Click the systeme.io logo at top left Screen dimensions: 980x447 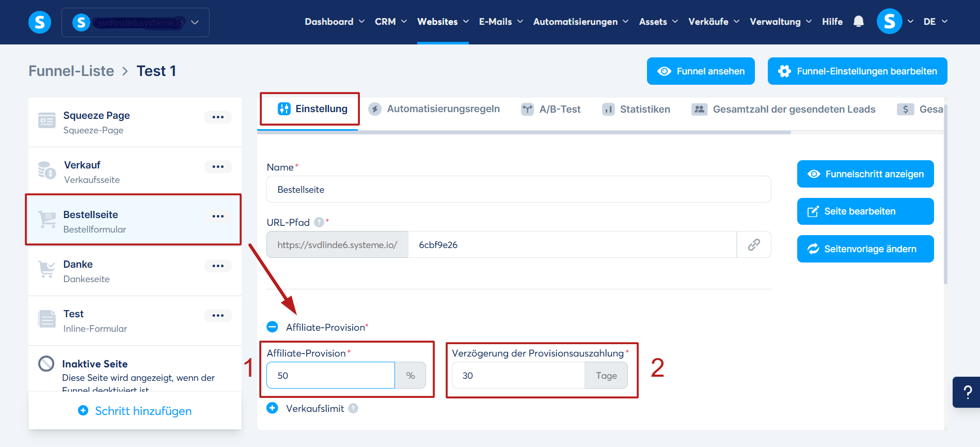click(x=40, y=22)
